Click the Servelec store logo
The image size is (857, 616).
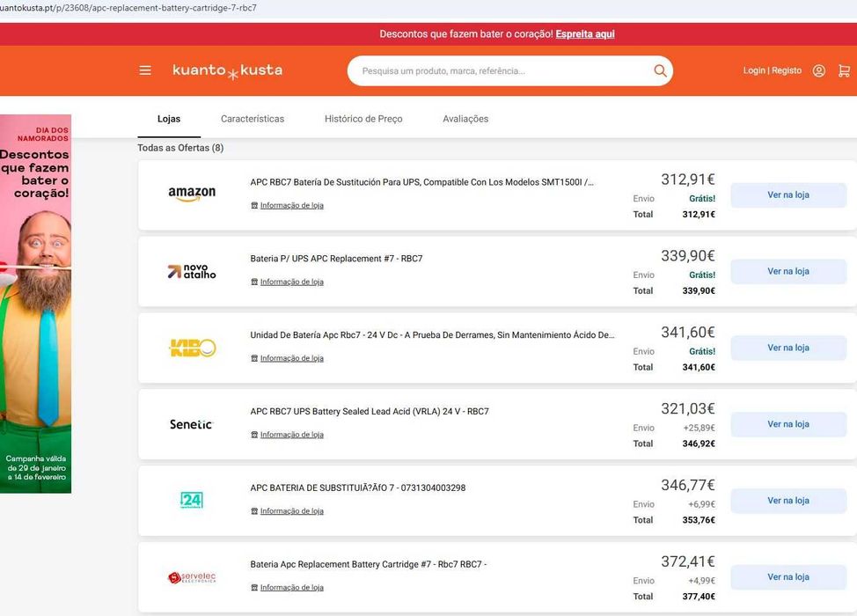(192, 577)
